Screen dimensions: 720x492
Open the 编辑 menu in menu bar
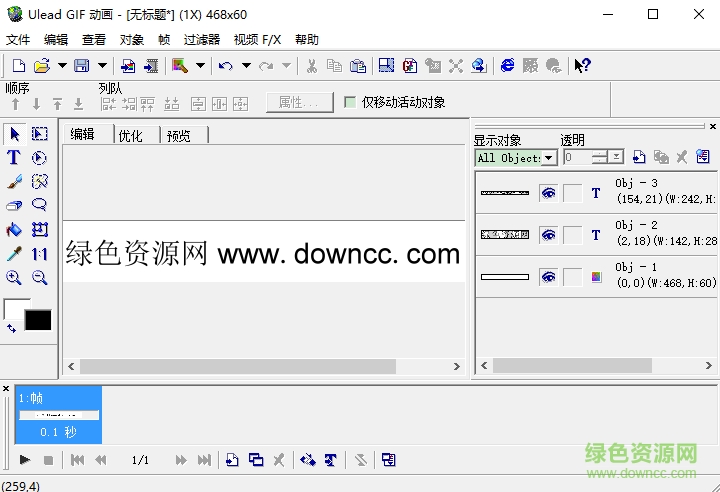click(x=56, y=40)
